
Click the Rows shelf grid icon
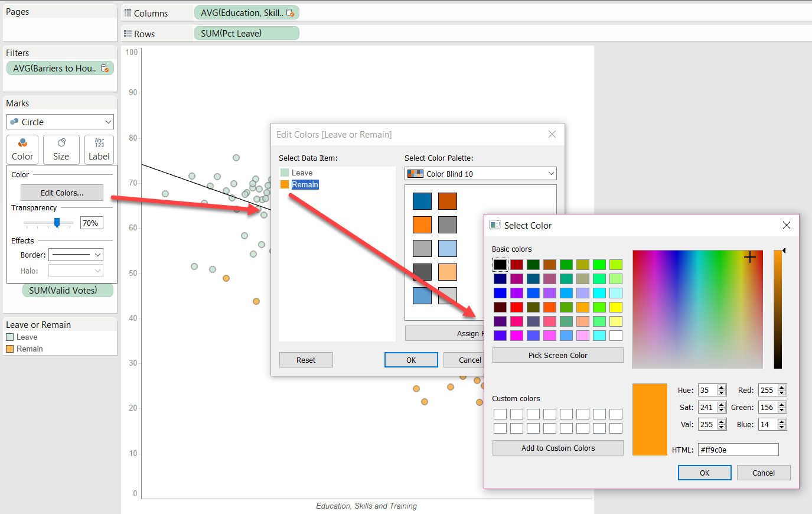coord(128,34)
